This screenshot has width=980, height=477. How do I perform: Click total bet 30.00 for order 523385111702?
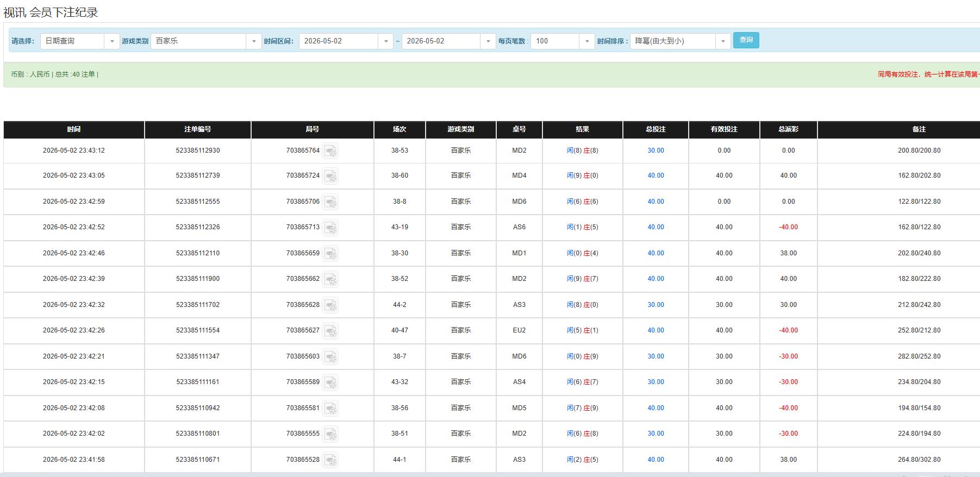(x=656, y=305)
